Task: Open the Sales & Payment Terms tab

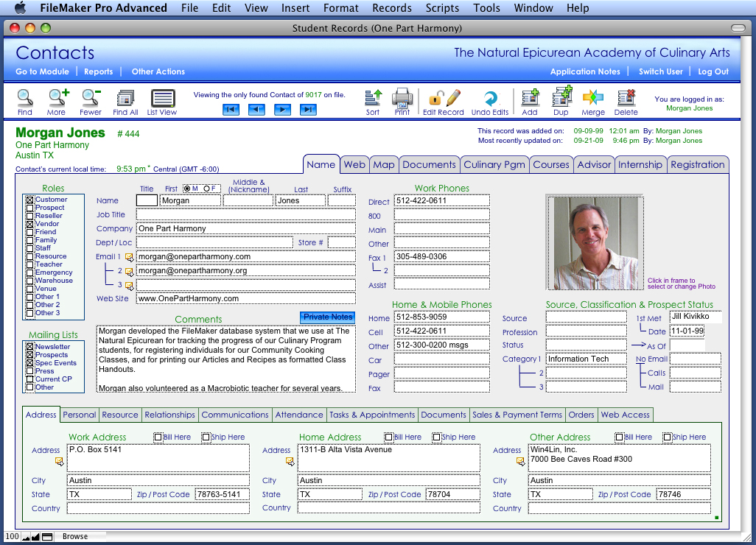Action: [x=517, y=415]
